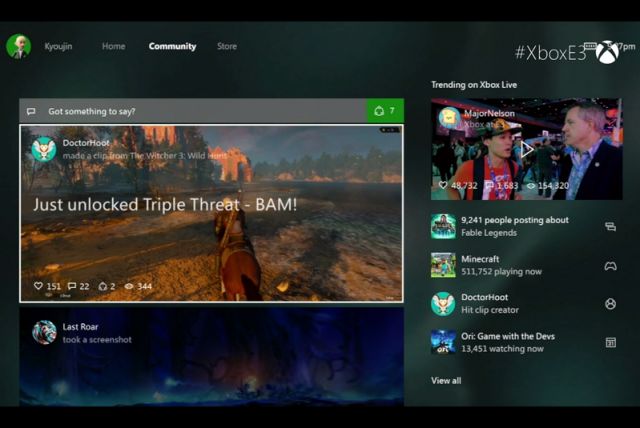Go to the Home tab

(113, 46)
